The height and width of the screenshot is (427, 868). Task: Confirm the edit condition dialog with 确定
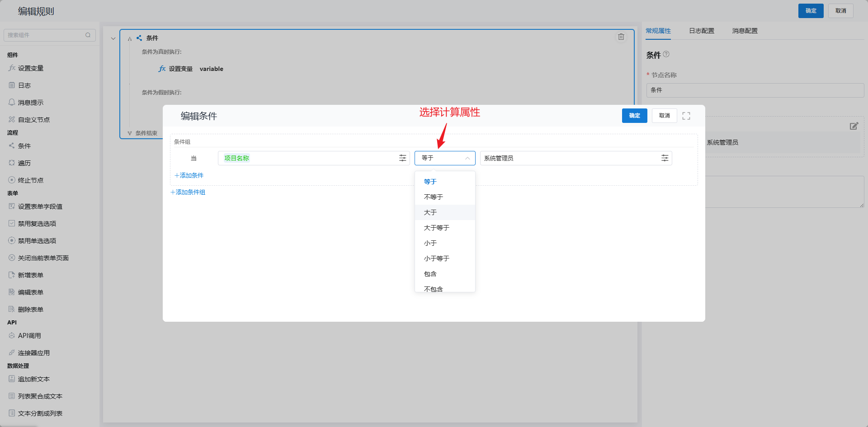[634, 116]
